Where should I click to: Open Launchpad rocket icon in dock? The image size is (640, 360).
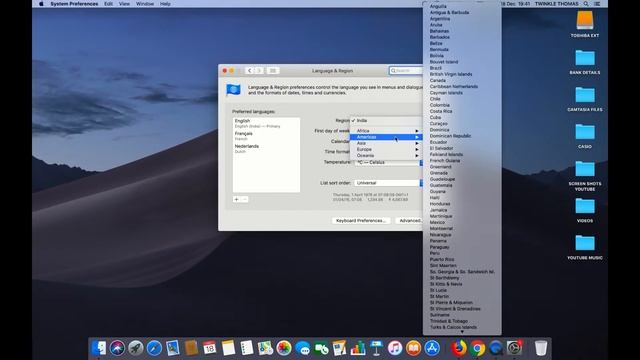click(136, 348)
